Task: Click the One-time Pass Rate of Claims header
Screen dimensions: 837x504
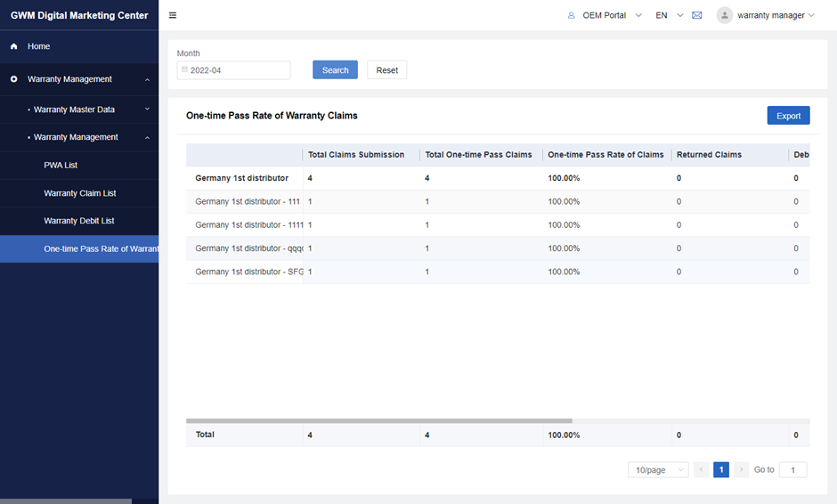Action: 605,155
